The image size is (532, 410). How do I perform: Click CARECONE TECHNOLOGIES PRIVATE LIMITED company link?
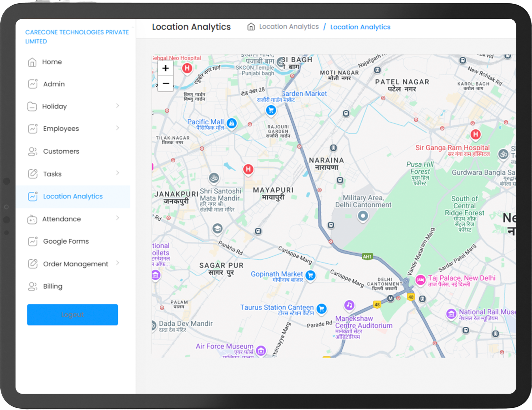(77, 37)
